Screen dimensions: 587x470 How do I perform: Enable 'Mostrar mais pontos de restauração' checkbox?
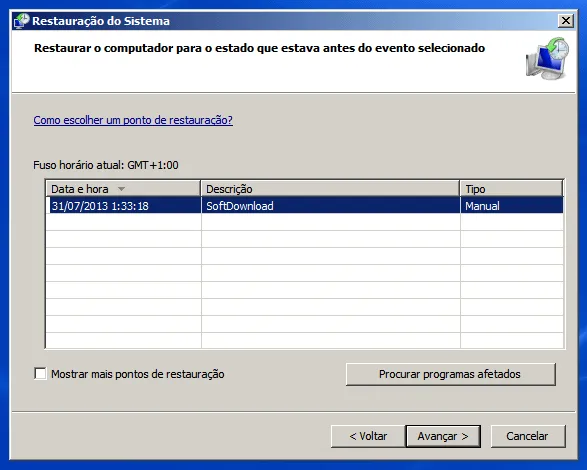(40, 374)
